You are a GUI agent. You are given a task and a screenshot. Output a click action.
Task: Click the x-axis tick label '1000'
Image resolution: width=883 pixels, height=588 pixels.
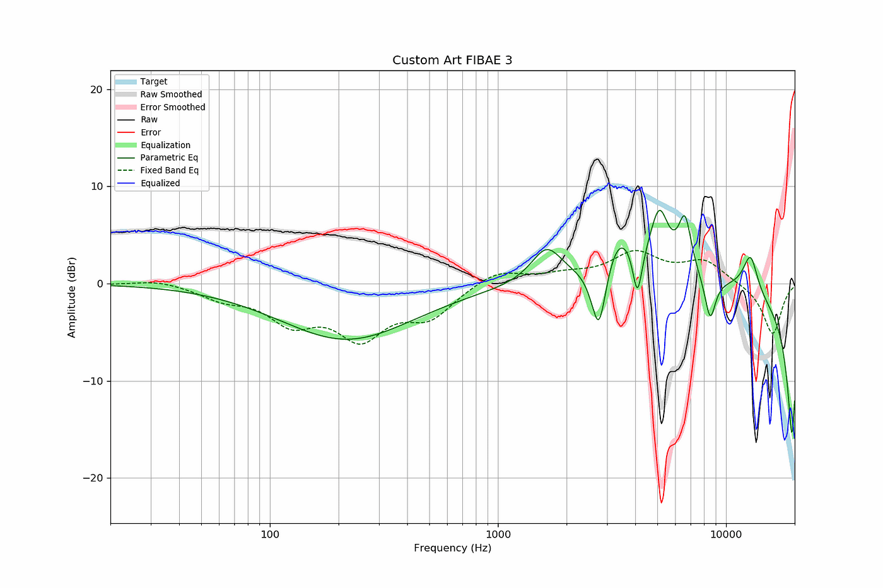(x=498, y=535)
